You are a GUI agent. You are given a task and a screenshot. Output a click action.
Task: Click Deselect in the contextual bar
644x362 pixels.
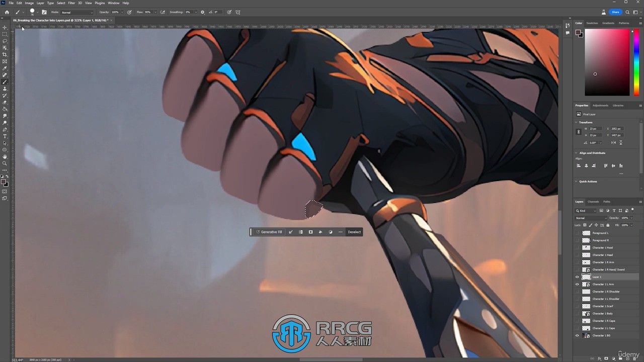click(x=354, y=232)
